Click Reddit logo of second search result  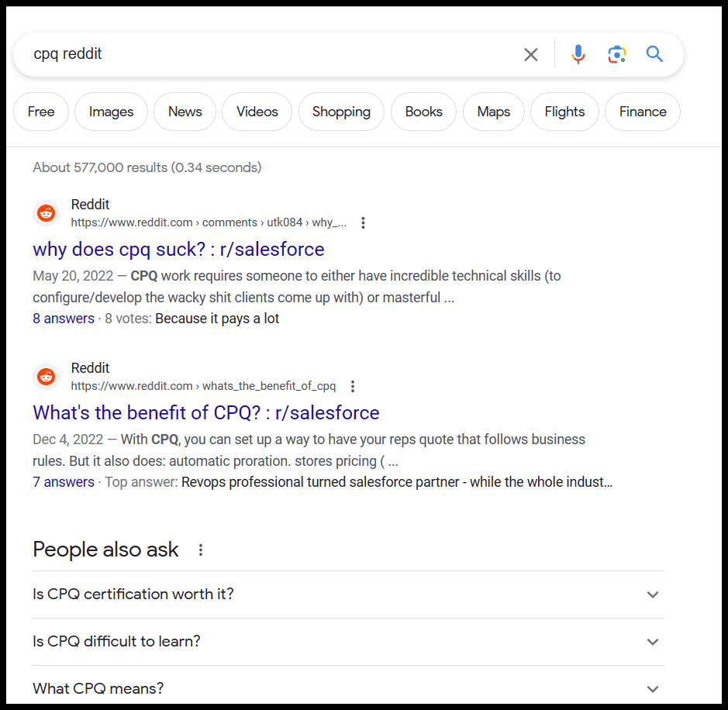[47, 377]
